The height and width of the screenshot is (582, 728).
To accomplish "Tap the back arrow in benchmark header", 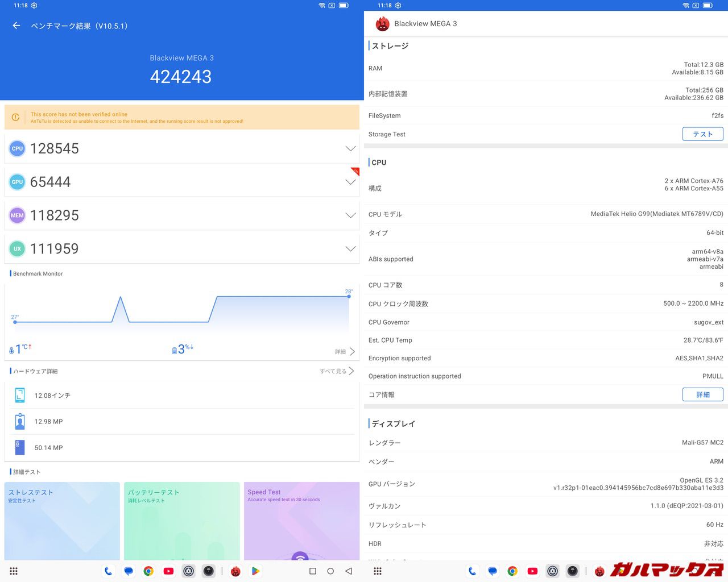I will click(16, 26).
